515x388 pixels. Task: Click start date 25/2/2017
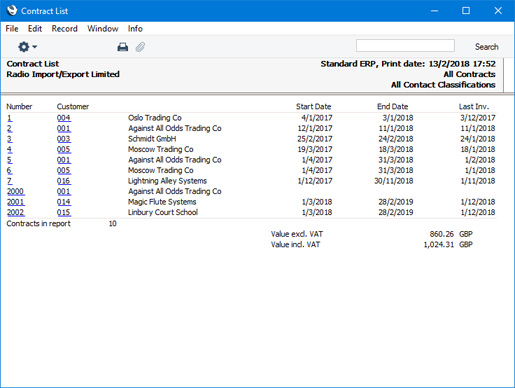point(315,139)
